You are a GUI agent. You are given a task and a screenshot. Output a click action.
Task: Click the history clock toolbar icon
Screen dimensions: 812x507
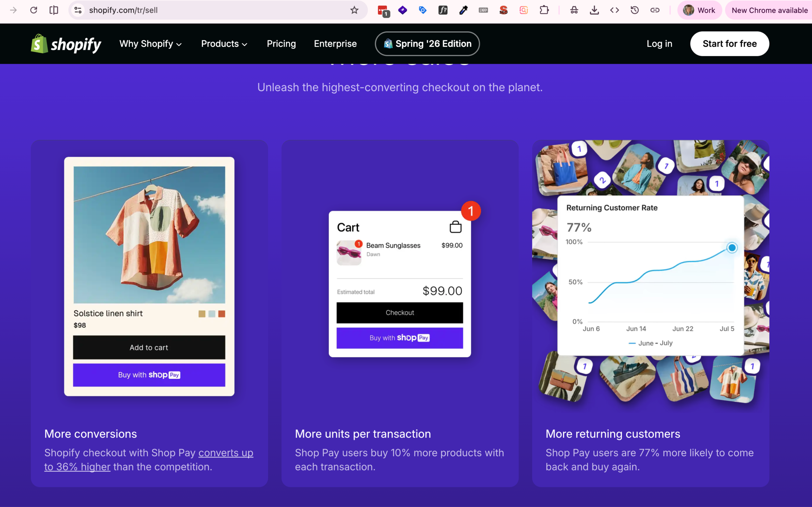[x=634, y=10]
